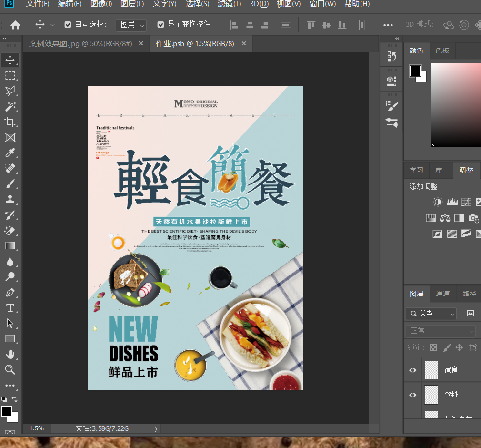Click the zoom percentage field showing 1.5%

[37, 428]
